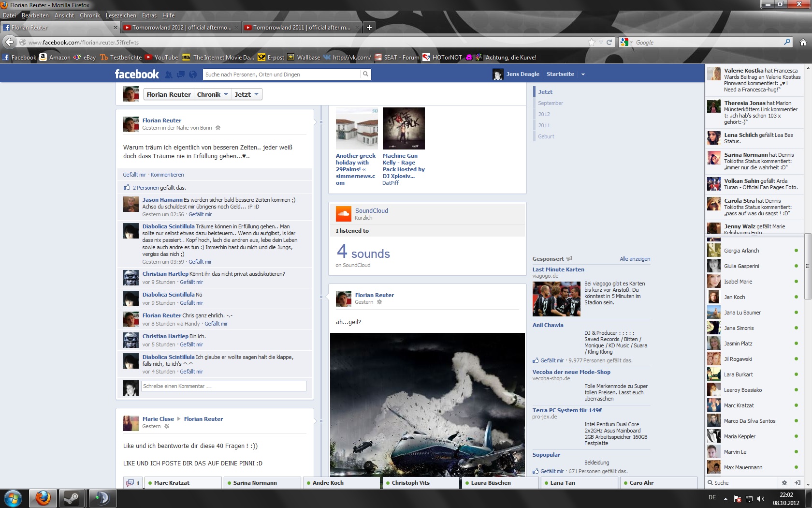Open the Jetzt timeline dropdown
This screenshot has width=812, height=508.
click(246, 94)
